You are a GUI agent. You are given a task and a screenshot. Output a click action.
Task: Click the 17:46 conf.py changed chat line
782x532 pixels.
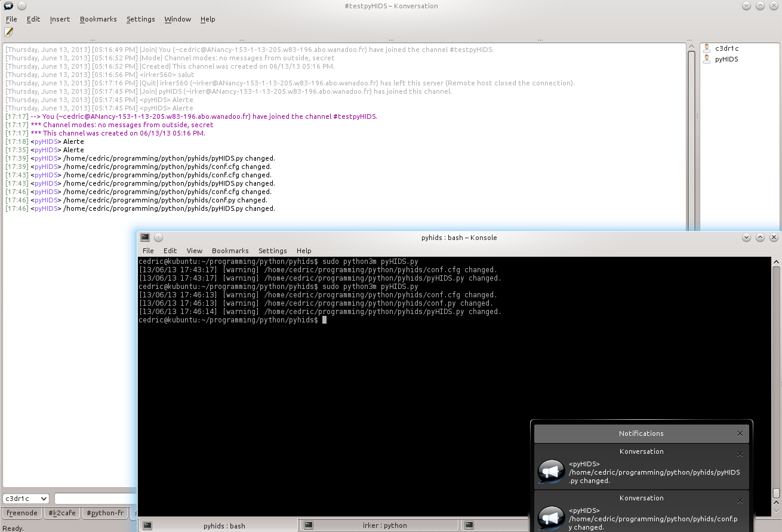pos(136,200)
